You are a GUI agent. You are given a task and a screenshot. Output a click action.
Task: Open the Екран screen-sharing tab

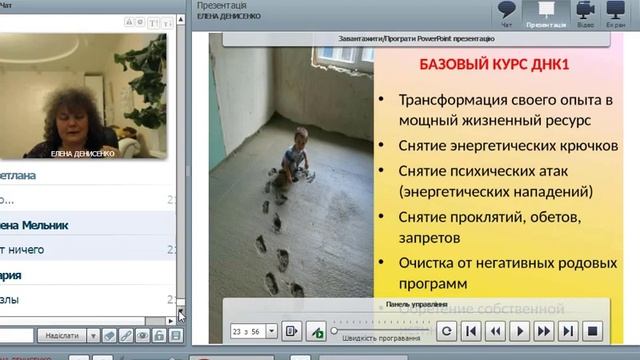point(616,14)
